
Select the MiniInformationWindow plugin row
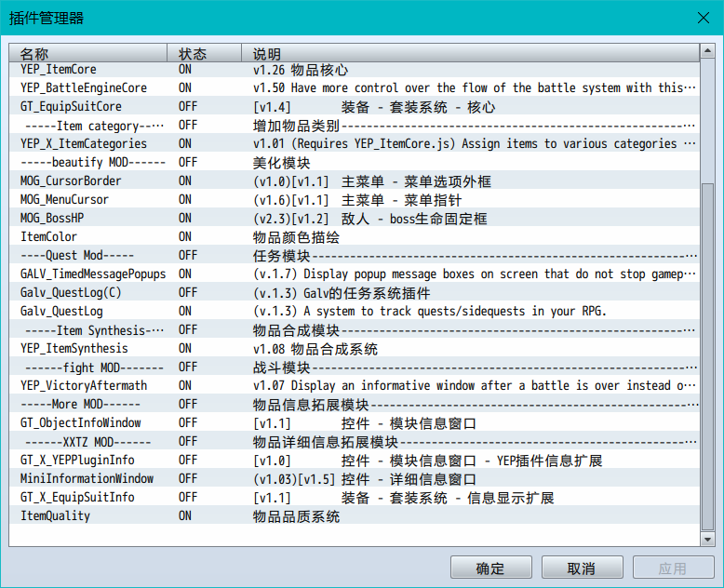pos(355,478)
